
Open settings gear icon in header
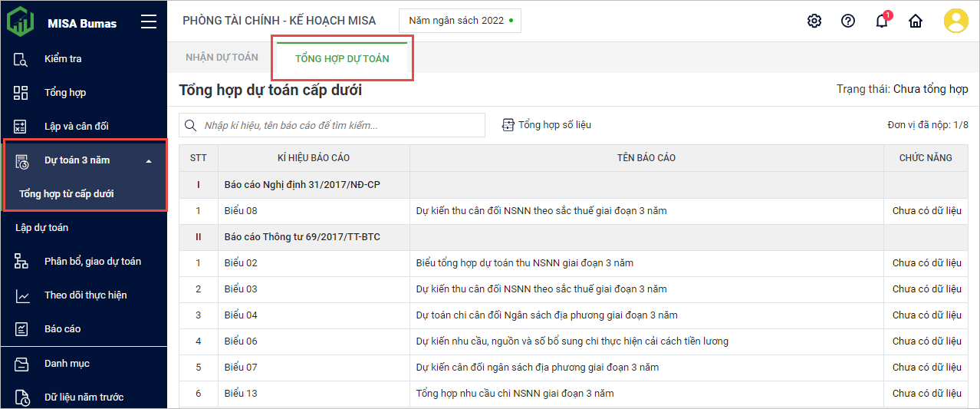pos(814,21)
